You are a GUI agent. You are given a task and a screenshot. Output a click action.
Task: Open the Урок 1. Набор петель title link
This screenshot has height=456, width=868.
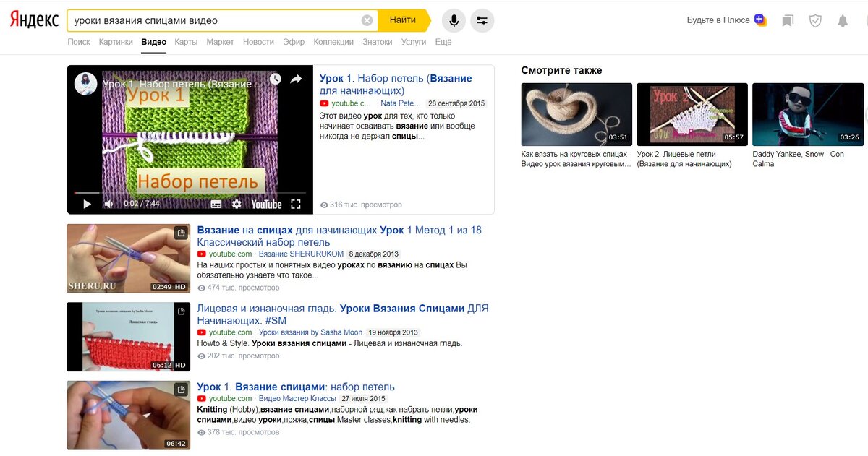tap(396, 85)
